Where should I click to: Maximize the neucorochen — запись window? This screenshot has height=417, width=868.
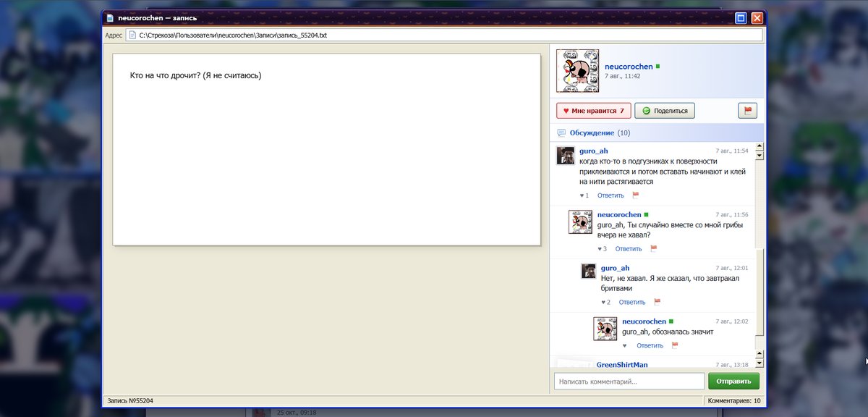coord(741,18)
